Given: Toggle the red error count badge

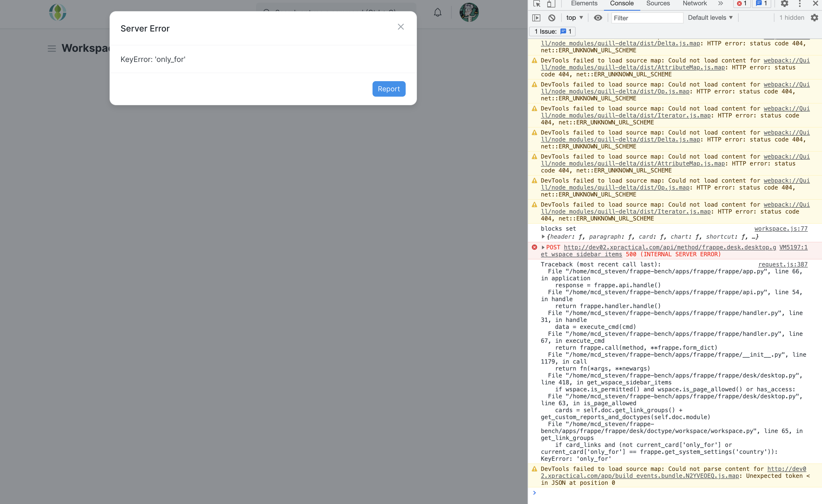Looking at the screenshot, I should (741, 4).
